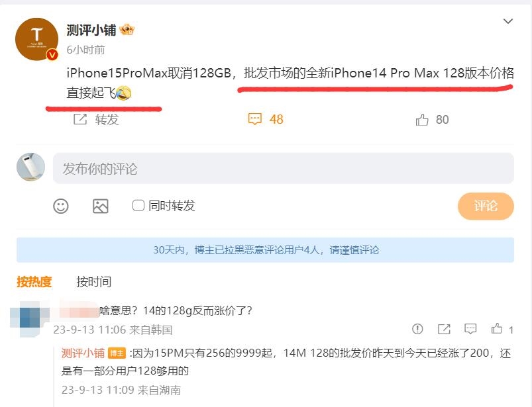Screen dimensions: 532x407
Task: Click the 测评小铺 username at top
Action: point(91,30)
